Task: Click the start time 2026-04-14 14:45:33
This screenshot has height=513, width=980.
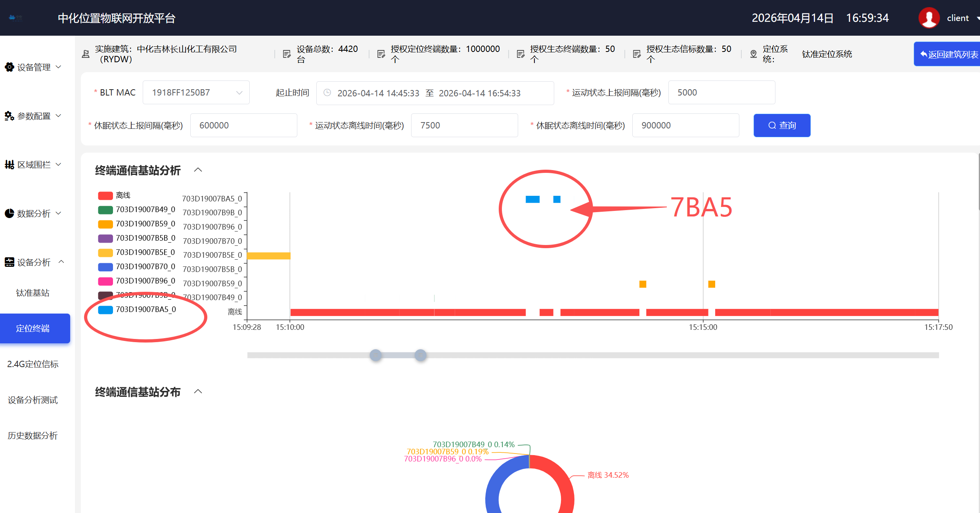Action: (x=378, y=93)
